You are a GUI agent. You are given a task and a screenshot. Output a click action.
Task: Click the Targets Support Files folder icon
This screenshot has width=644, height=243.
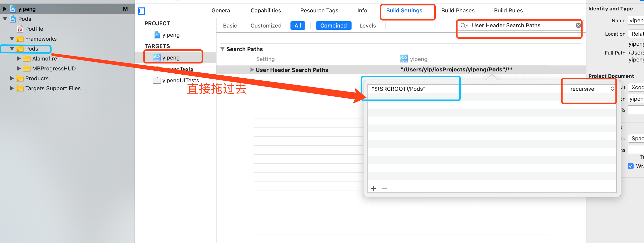[20, 89]
